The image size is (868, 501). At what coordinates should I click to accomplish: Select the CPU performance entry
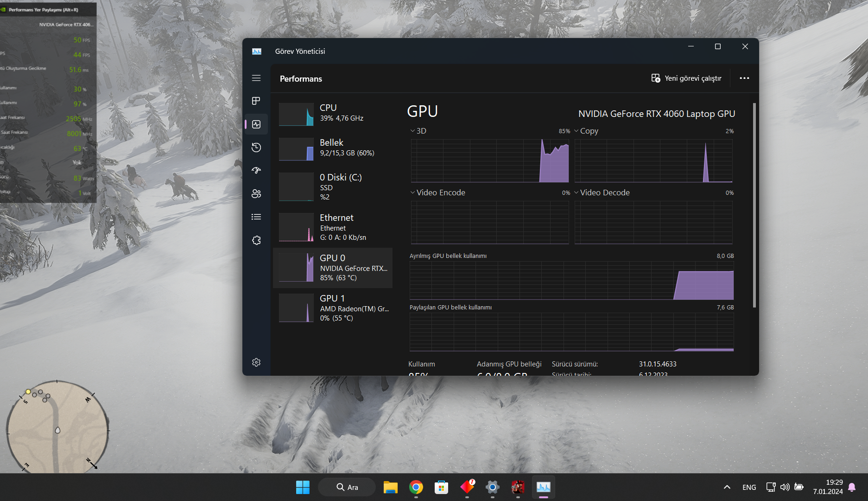[x=333, y=115]
